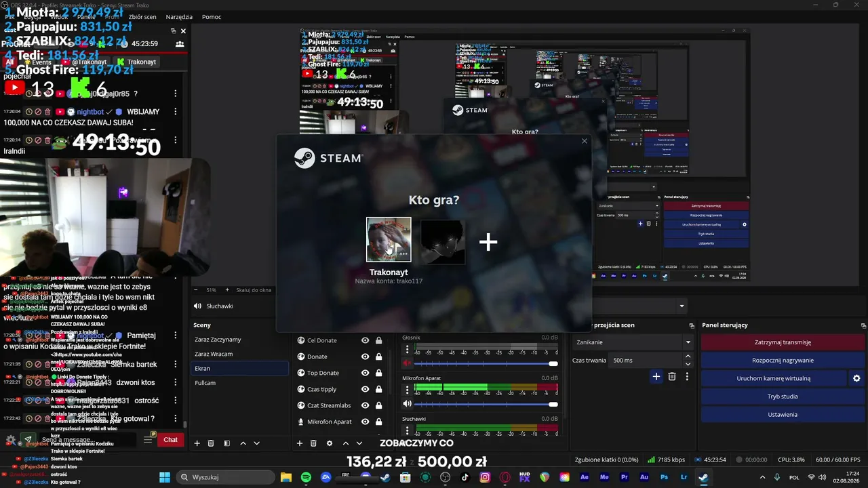Viewport: 868px width, 488px height.
Task: Select the Trakonayt Steam profile avatar
Action: pyautogui.click(x=389, y=239)
